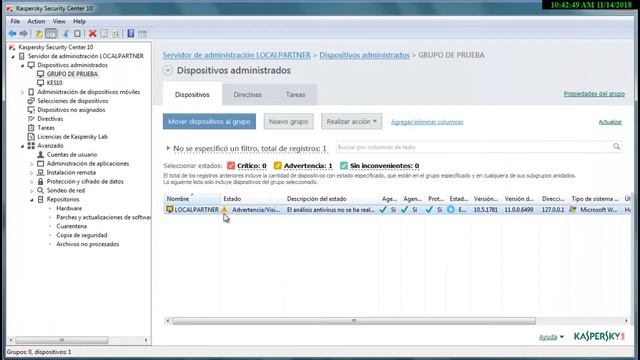Collapse Servidor de administración LOCALPARTNER node

click(13, 56)
